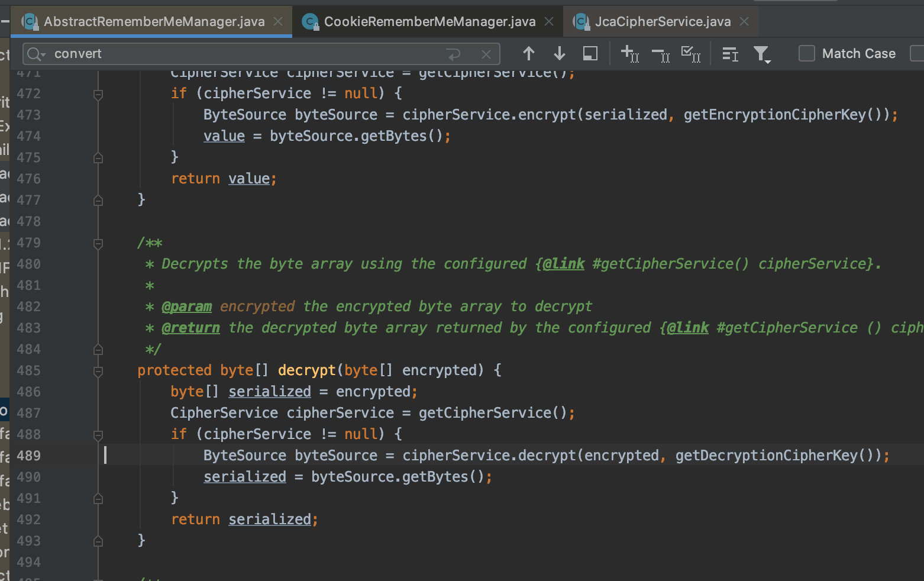Click the '@param' Javadoc tag
Viewport: 924px width, 581px height.
[186, 306]
